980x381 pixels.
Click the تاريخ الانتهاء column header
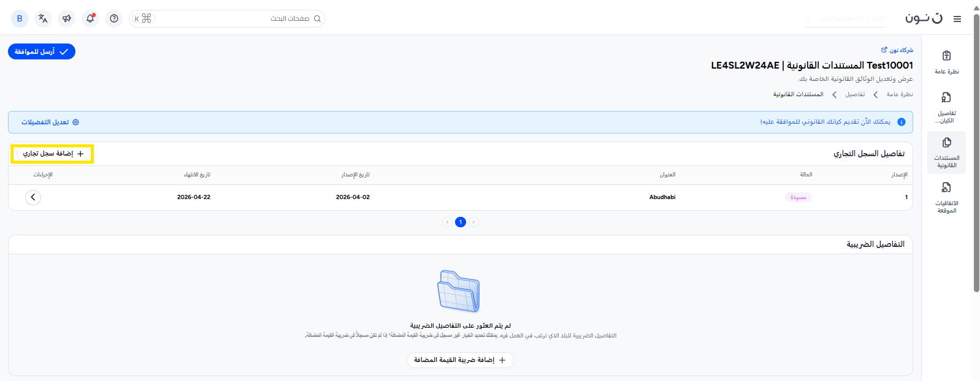(197, 175)
